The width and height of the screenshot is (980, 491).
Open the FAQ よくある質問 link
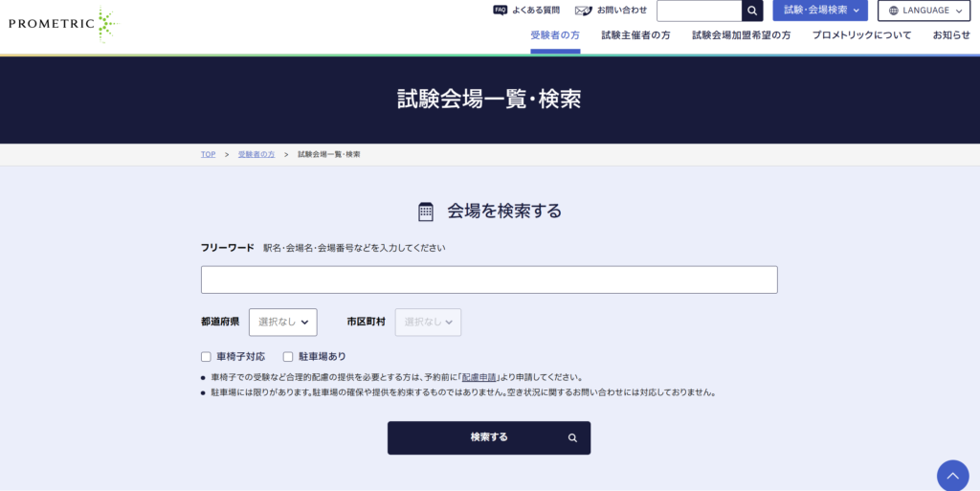pyautogui.click(x=526, y=10)
